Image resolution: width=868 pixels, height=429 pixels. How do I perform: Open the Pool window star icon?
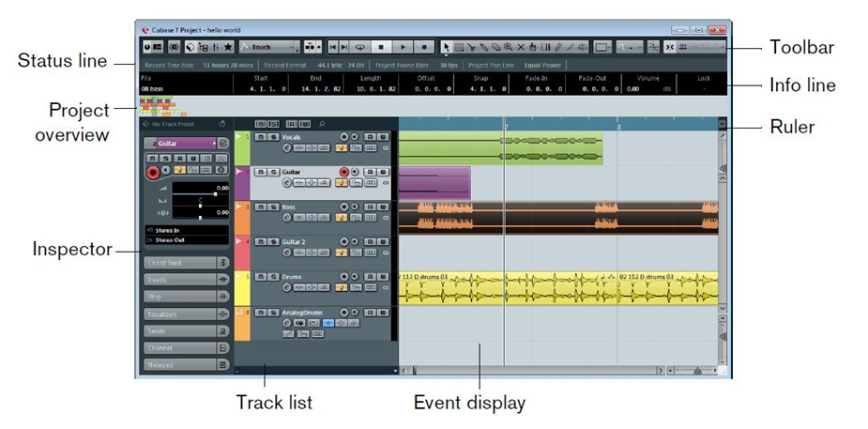pos(228,47)
